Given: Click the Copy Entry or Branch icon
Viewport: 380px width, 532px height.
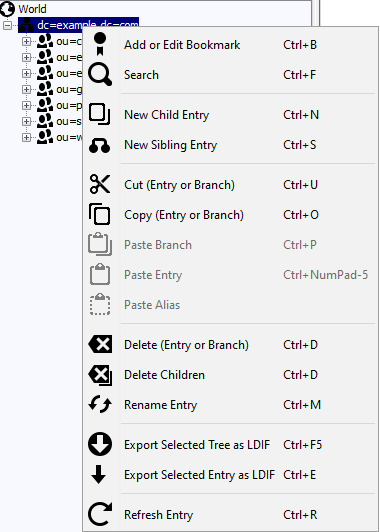Looking at the screenshot, I should coord(100,214).
